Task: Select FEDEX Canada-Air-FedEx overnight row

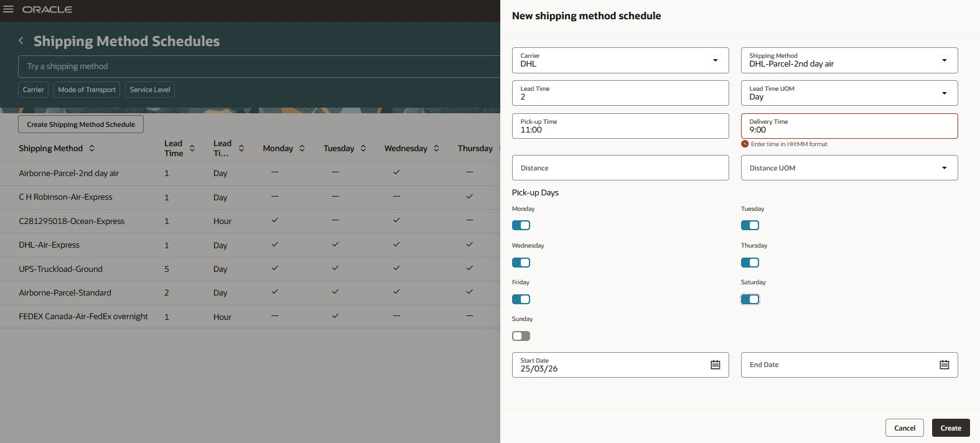Action: tap(250, 317)
